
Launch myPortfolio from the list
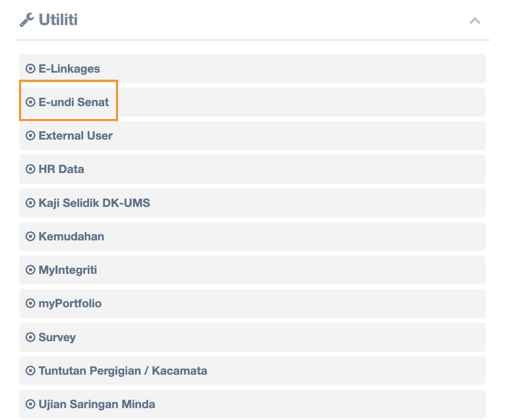[x=70, y=303]
